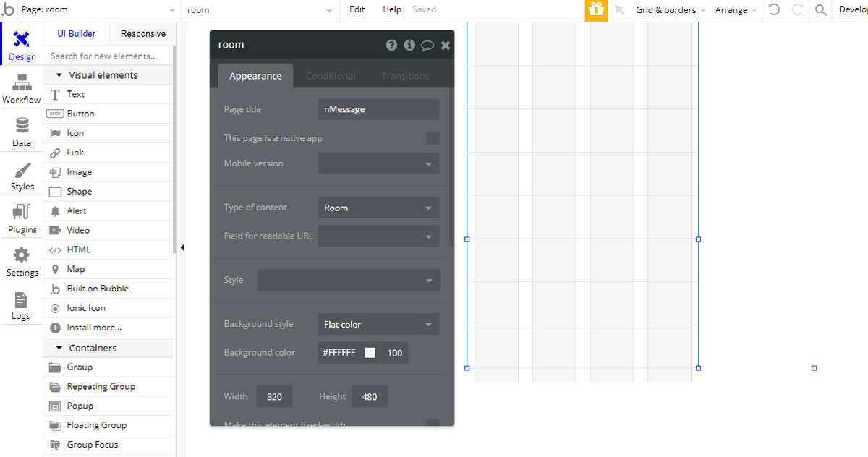Switch to the Appearance tab
Image resolution: width=868 pixels, height=457 pixels.
click(255, 76)
